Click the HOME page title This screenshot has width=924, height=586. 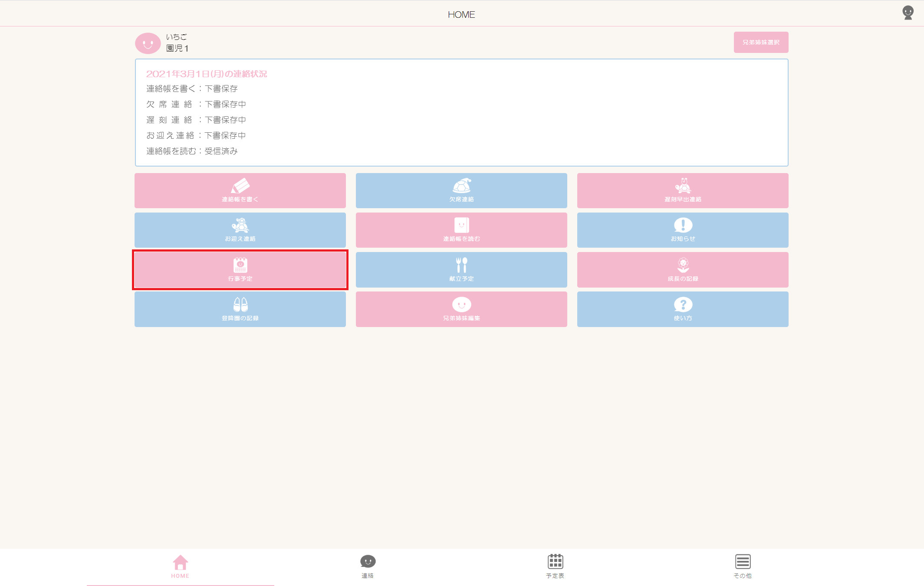(x=461, y=14)
